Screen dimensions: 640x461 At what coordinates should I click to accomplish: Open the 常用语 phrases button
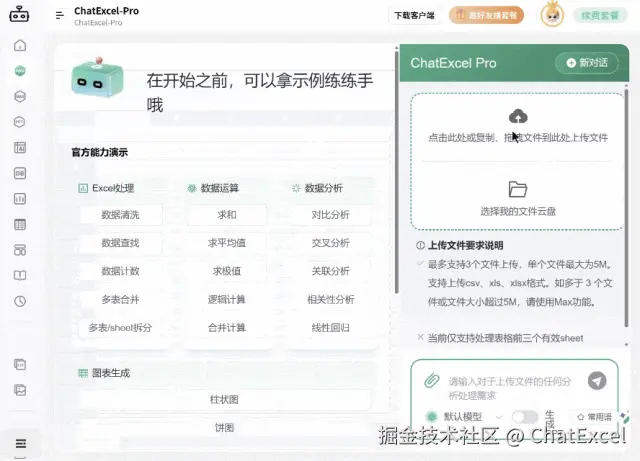click(x=594, y=417)
